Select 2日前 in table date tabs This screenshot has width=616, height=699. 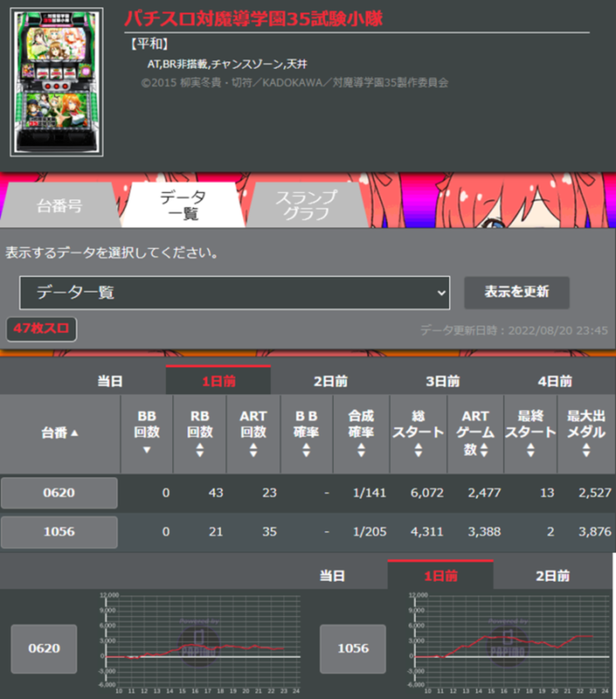(x=330, y=381)
